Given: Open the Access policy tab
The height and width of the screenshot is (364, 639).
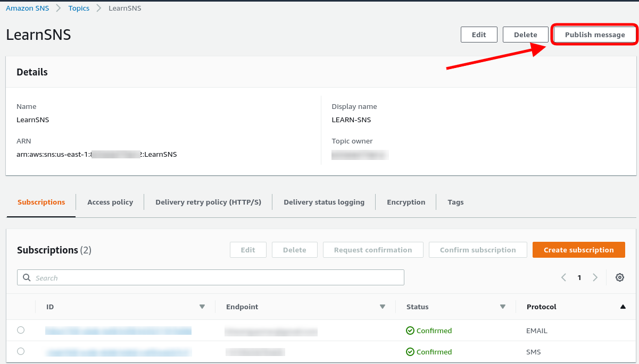Looking at the screenshot, I should [x=110, y=202].
